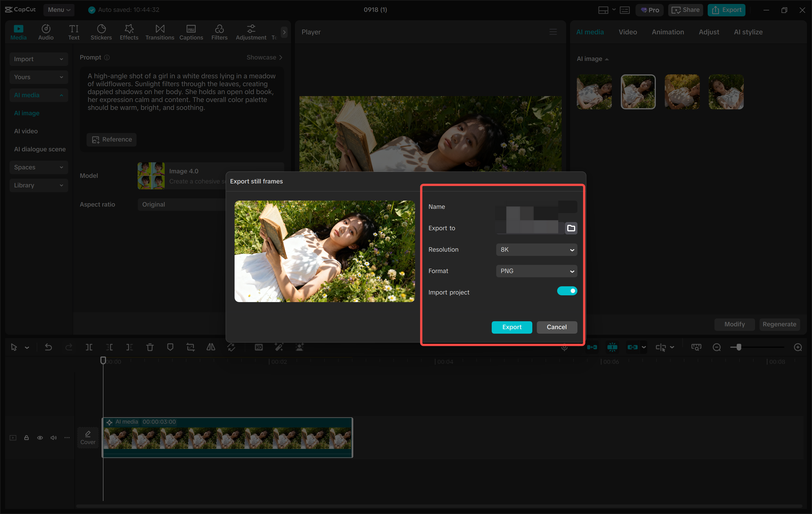Click the timeline zoom slider handle

pos(738,347)
